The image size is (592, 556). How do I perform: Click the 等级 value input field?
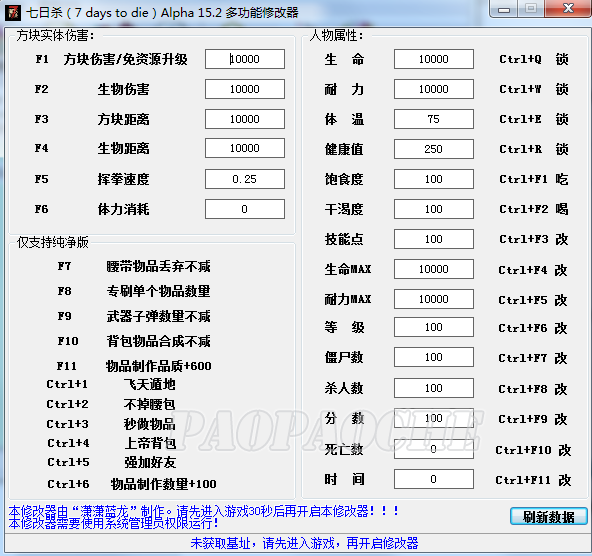[x=434, y=327]
